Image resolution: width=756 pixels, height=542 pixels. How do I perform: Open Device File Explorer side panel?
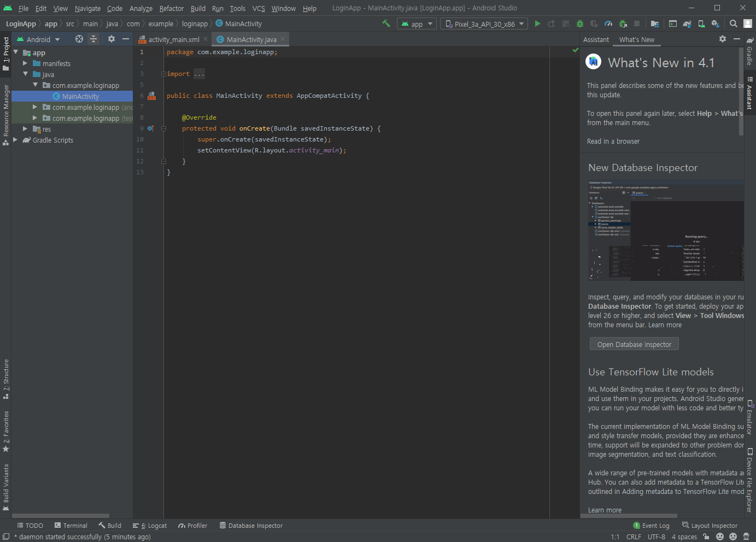pyautogui.click(x=750, y=480)
